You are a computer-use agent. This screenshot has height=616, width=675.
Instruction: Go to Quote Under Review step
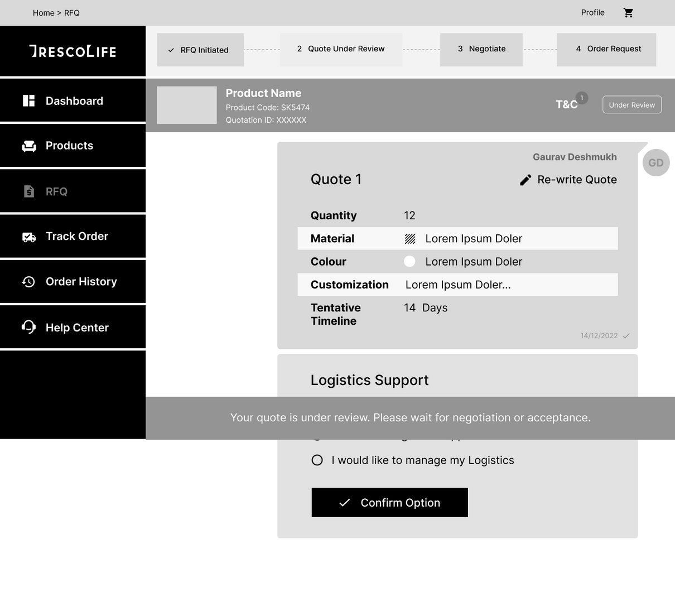point(341,49)
